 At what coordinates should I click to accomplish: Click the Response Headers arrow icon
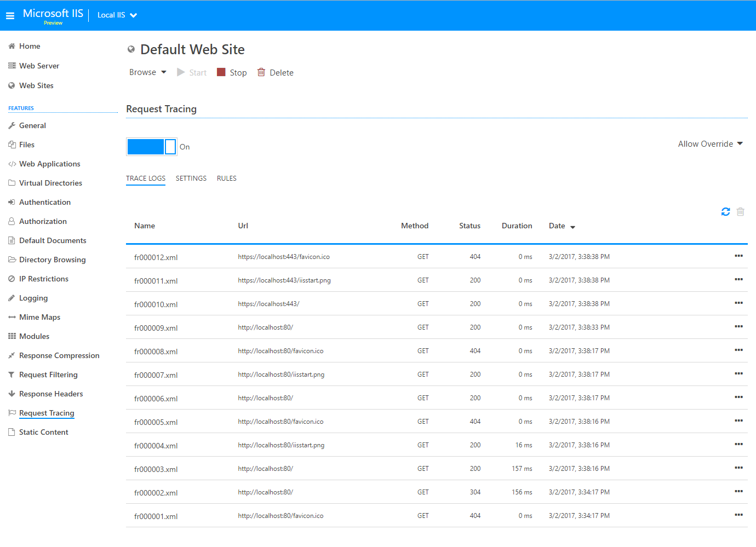tap(12, 394)
